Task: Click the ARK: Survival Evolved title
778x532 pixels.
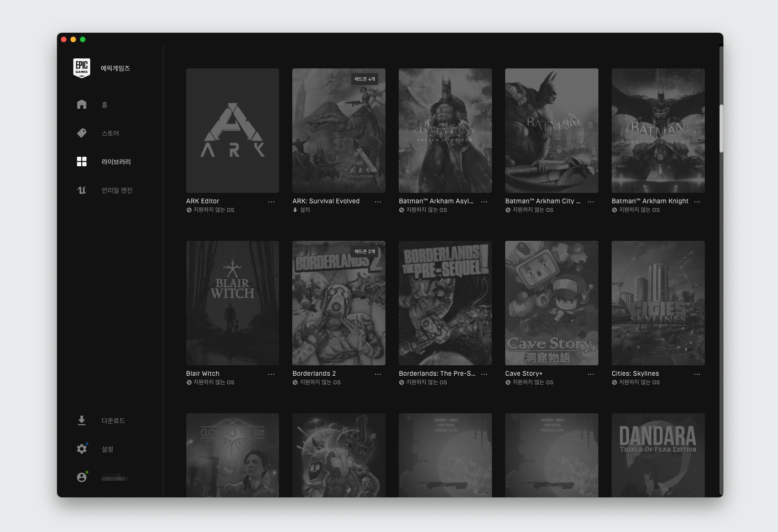Action: (x=326, y=201)
